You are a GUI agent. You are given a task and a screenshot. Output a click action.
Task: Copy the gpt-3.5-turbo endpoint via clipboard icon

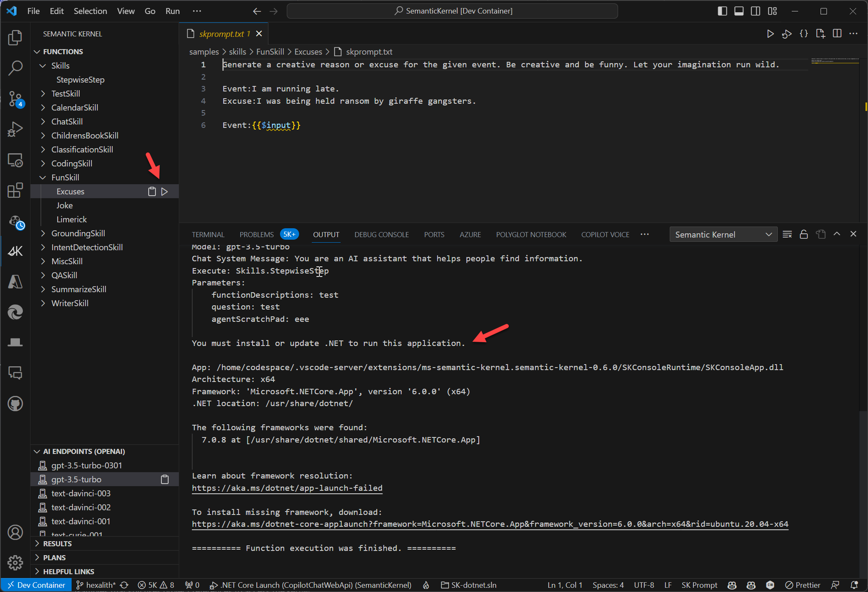(166, 479)
